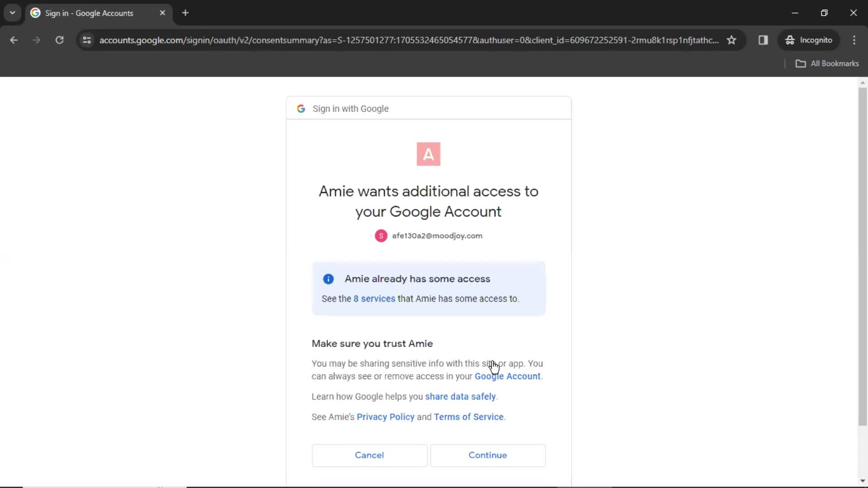Click the Google 'G' icon in address bar
Screen dimensions: 868x488
tap(36, 13)
